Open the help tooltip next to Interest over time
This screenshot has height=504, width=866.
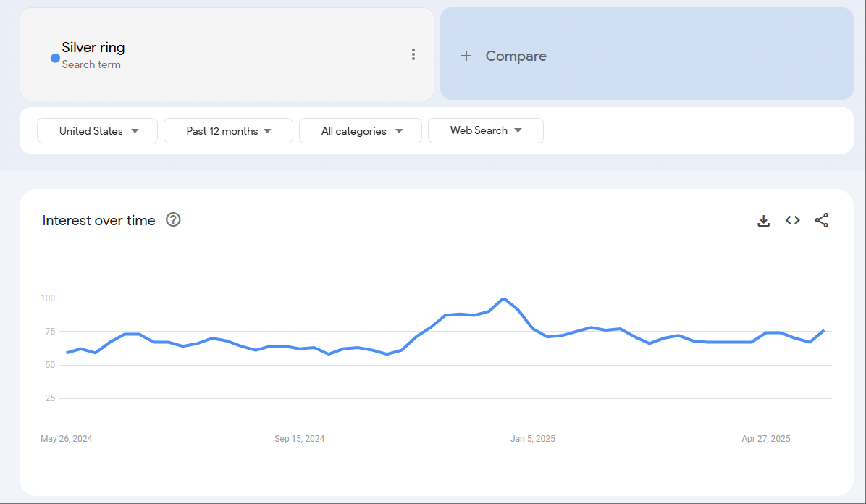click(x=173, y=219)
